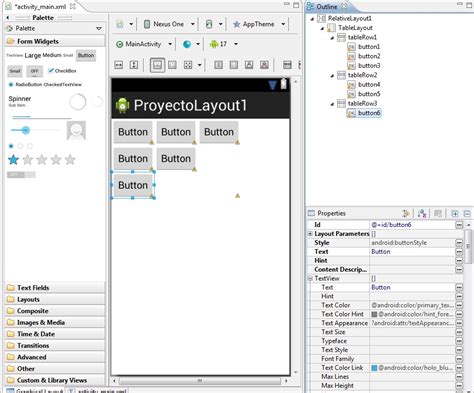Select button3 in the Outline tree
The height and width of the screenshot is (393, 474).
click(369, 66)
